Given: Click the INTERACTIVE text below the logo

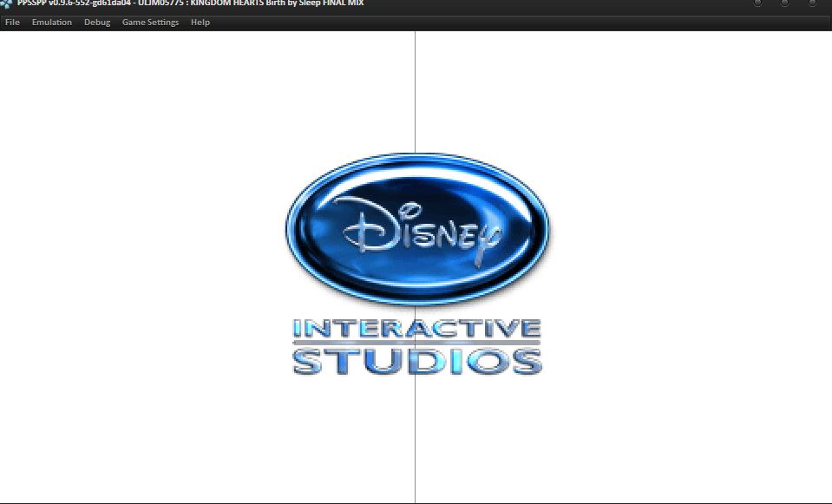Looking at the screenshot, I should 416,329.
